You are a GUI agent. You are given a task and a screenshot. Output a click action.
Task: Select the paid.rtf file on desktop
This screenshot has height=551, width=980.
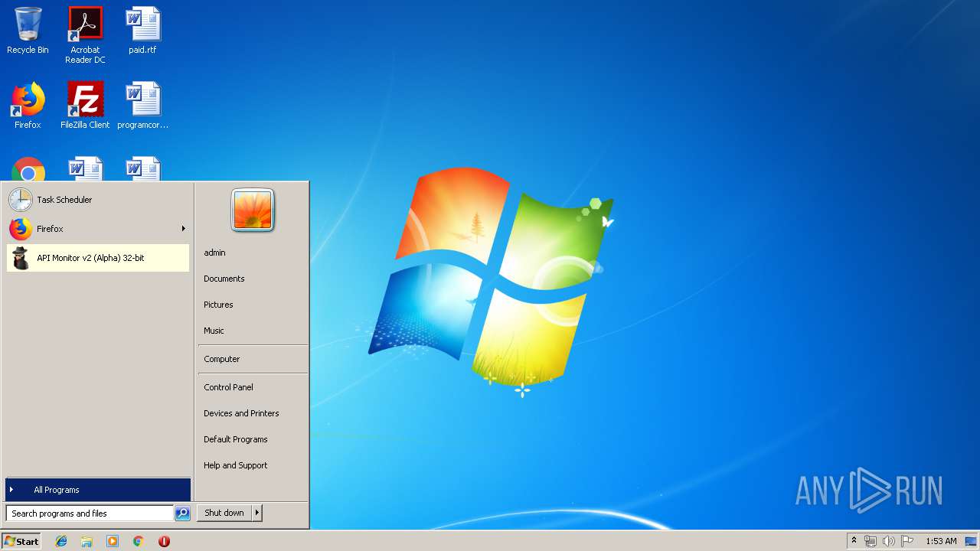[142, 31]
